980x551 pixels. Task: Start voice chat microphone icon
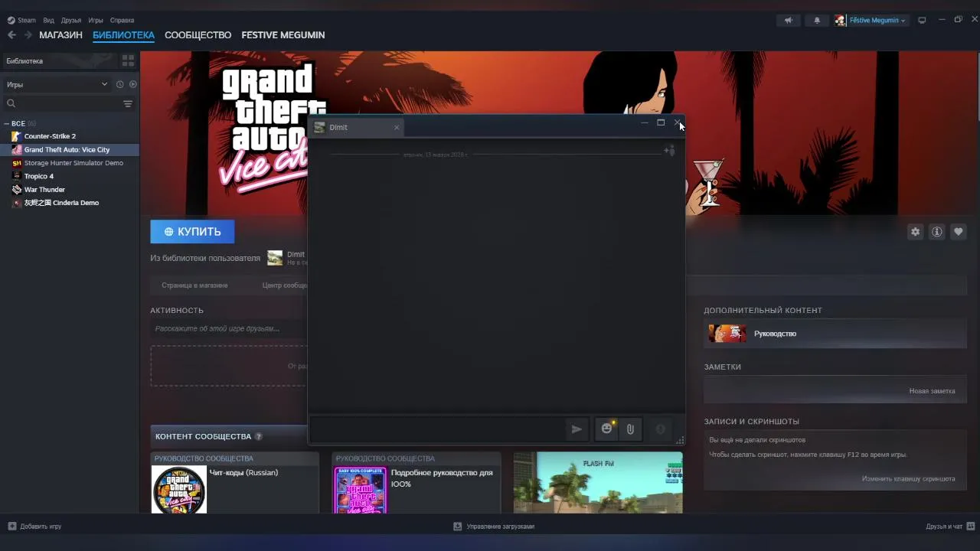661,429
